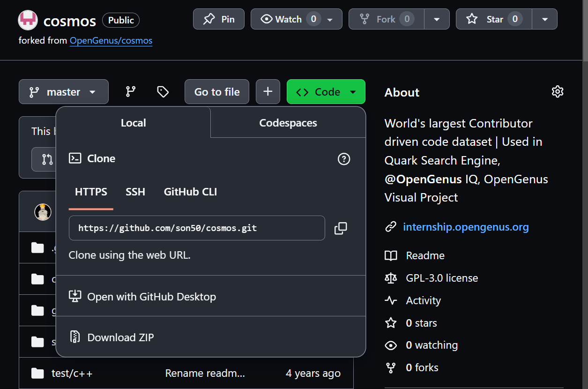This screenshot has width=588, height=389.
Task: Collapse the green Code dropdown button
Action: [326, 92]
